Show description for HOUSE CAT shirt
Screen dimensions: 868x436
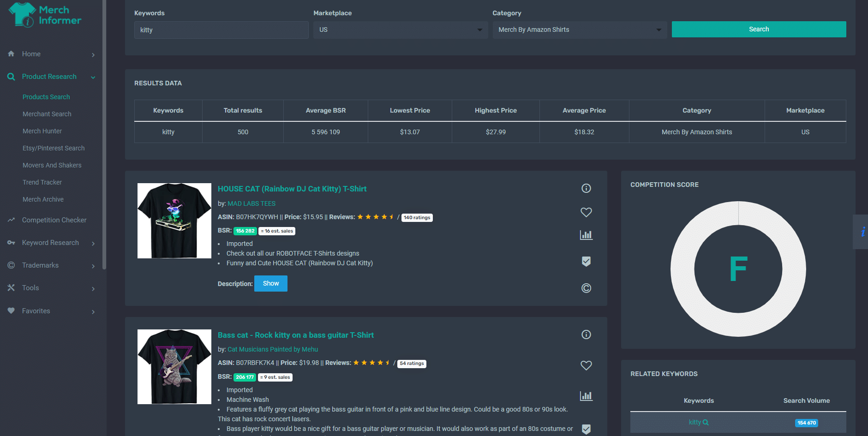pyautogui.click(x=271, y=283)
